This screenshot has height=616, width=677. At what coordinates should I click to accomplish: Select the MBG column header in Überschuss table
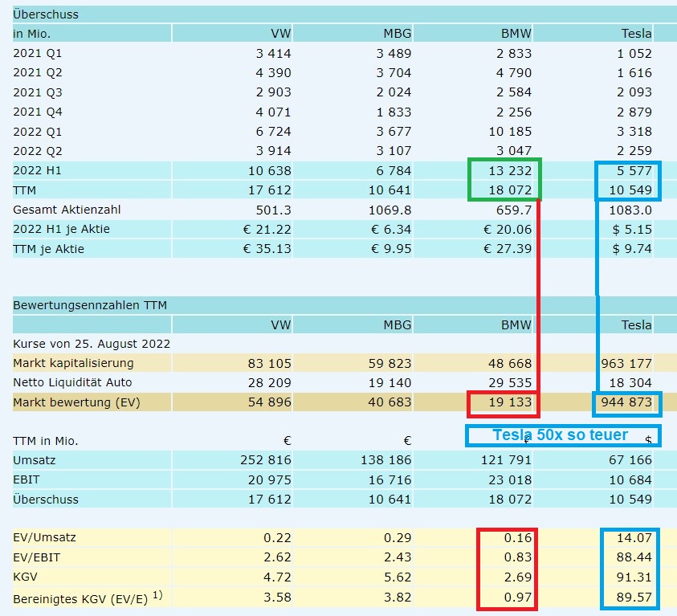pyautogui.click(x=398, y=33)
